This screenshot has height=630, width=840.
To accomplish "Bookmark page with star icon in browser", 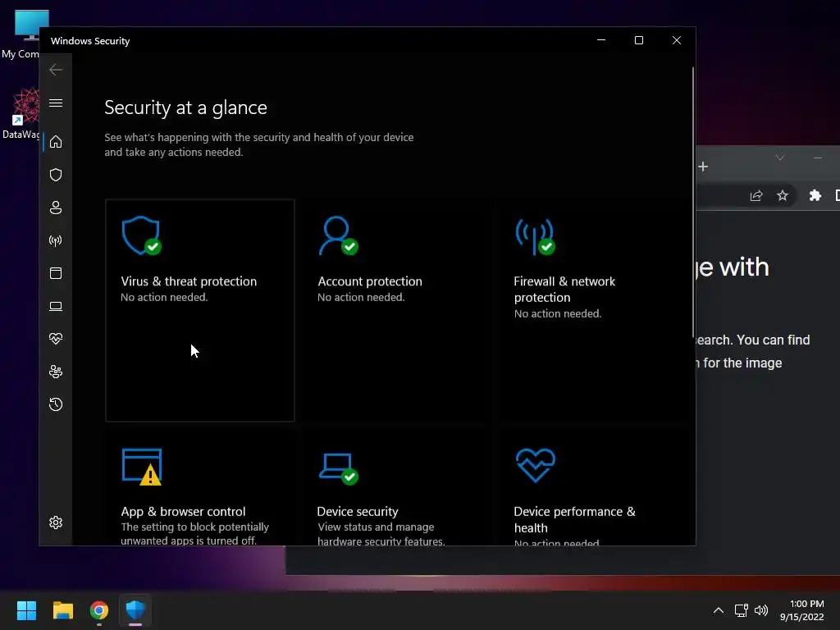I will click(783, 195).
